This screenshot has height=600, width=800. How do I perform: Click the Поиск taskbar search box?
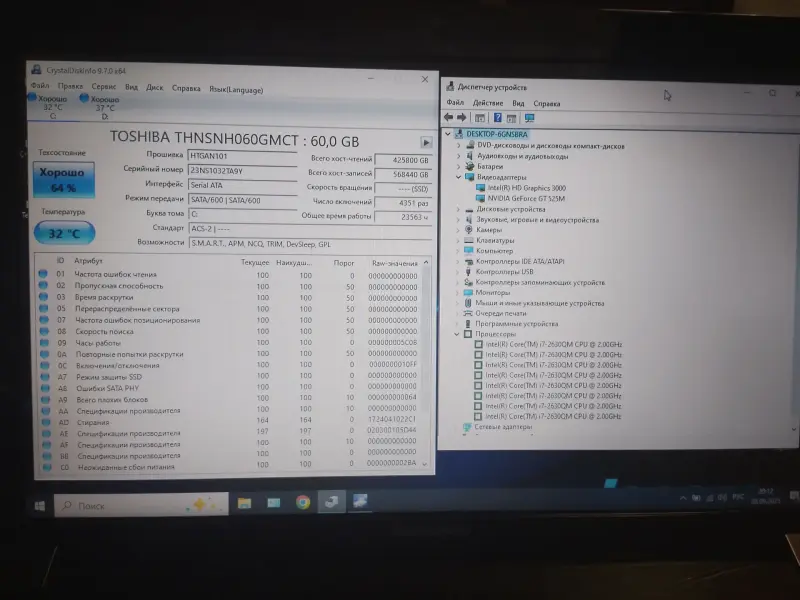pos(141,505)
